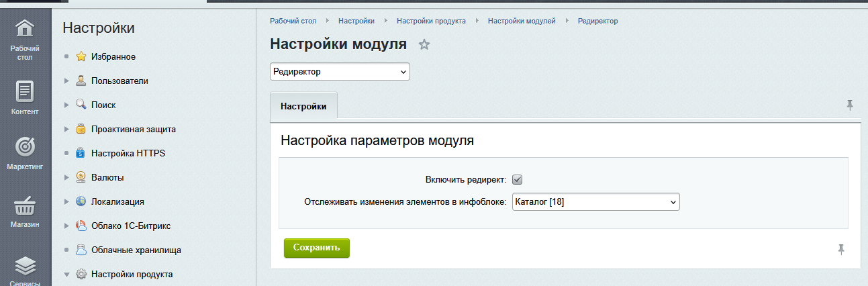Open the Маркетинг target icon
The height and width of the screenshot is (286, 868).
pyautogui.click(x=25, y=146)
